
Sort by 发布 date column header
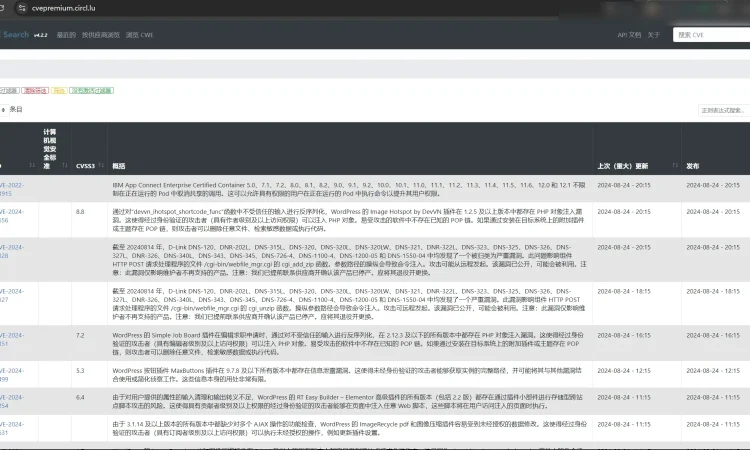click(x=699, y=165)
